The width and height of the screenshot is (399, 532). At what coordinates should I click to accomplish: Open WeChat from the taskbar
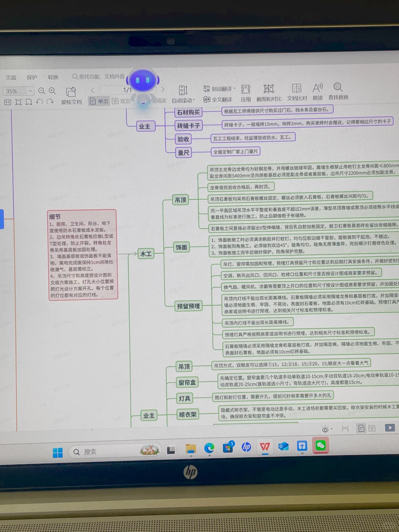pos(320,446)
